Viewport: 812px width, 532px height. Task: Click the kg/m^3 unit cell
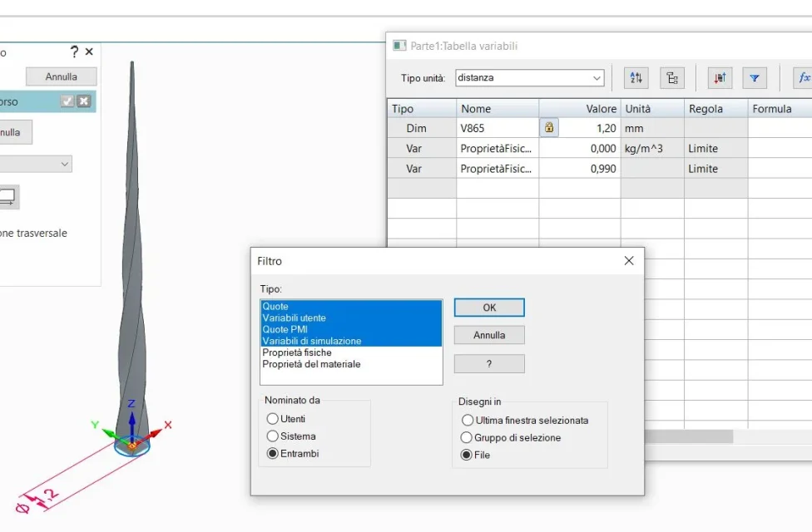(652, 149)
